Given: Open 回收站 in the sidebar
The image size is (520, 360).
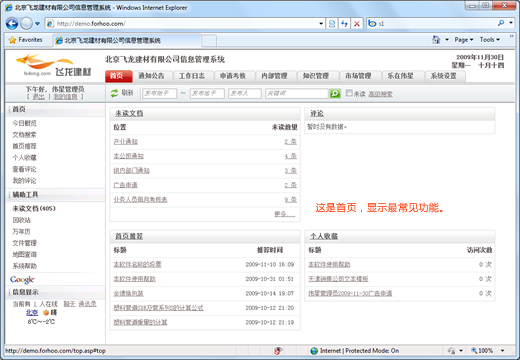Looking at the screenshot, I should 22,220.
